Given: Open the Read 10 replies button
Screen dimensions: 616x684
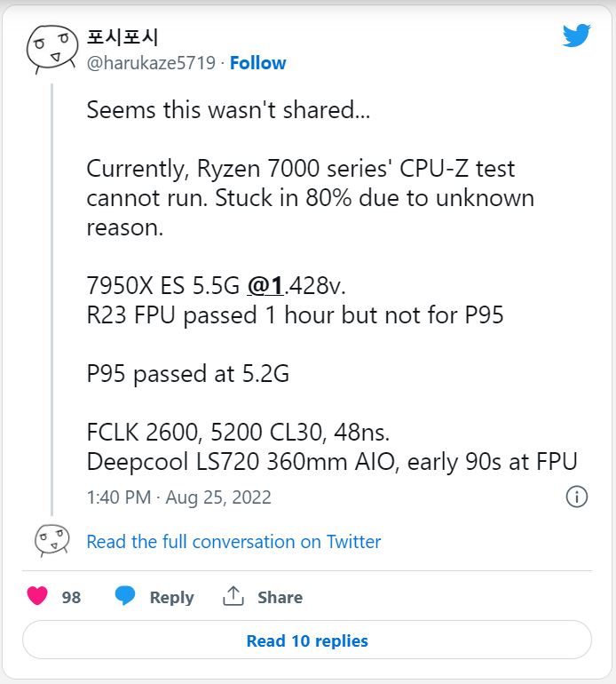Looking at the screenshot, I should [307, 640].
